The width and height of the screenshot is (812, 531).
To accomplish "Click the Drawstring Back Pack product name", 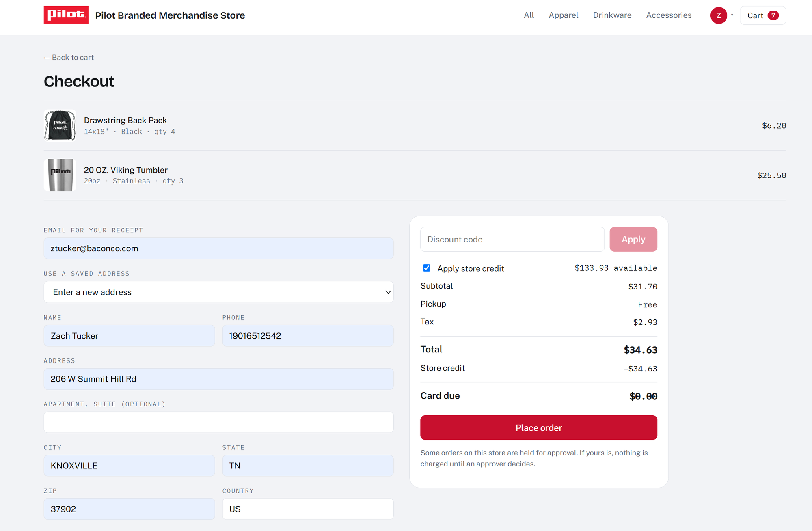I will (125, 120).
